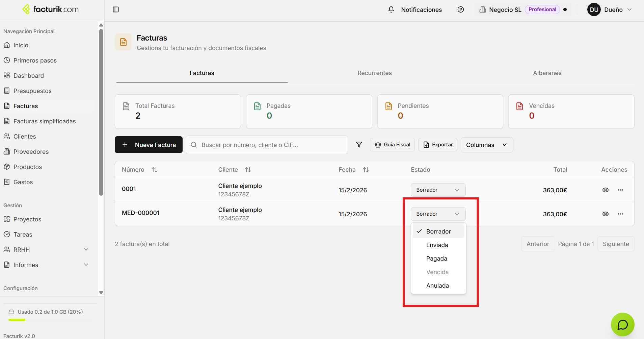Click the Notificaciones label
Screen dimensions: 644x339
(421, 10)
